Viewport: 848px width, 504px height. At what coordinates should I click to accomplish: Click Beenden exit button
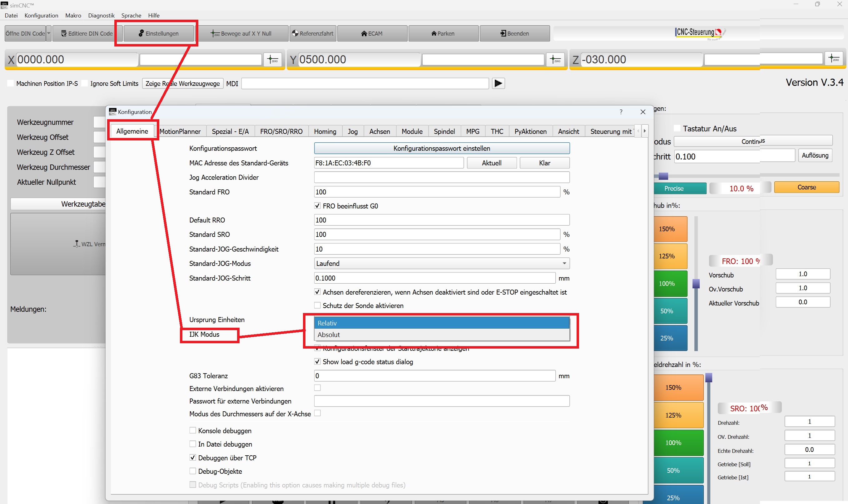tap(514, 33)
